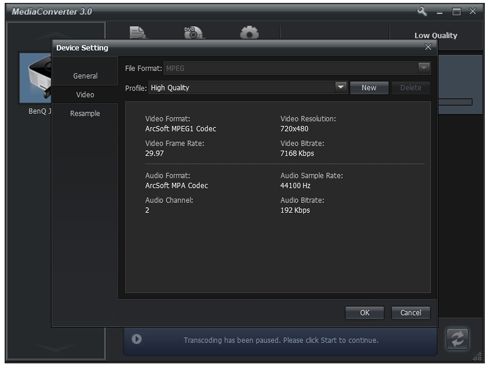
Task: Click the 29.97 frame rate value
Action: point(154,153)
